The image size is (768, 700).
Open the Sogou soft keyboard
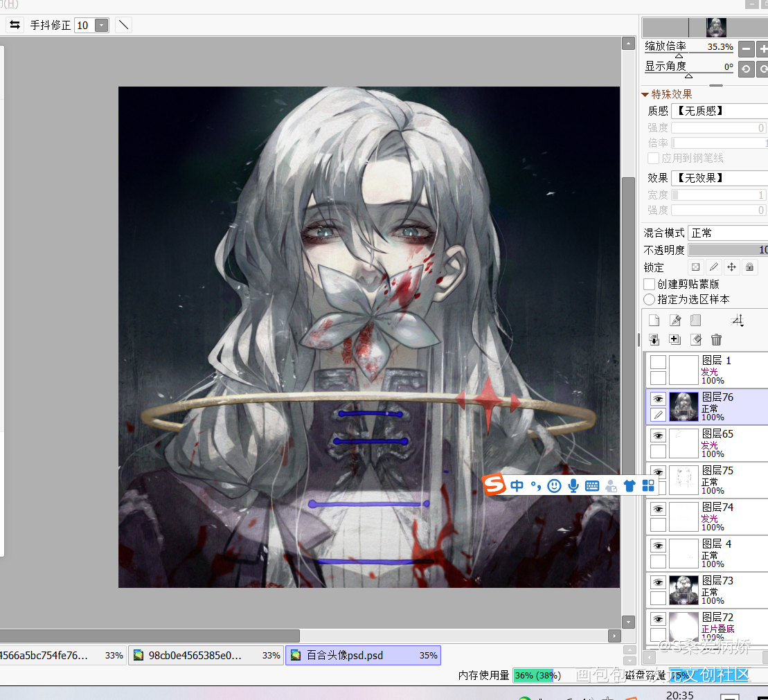(591, 485)
